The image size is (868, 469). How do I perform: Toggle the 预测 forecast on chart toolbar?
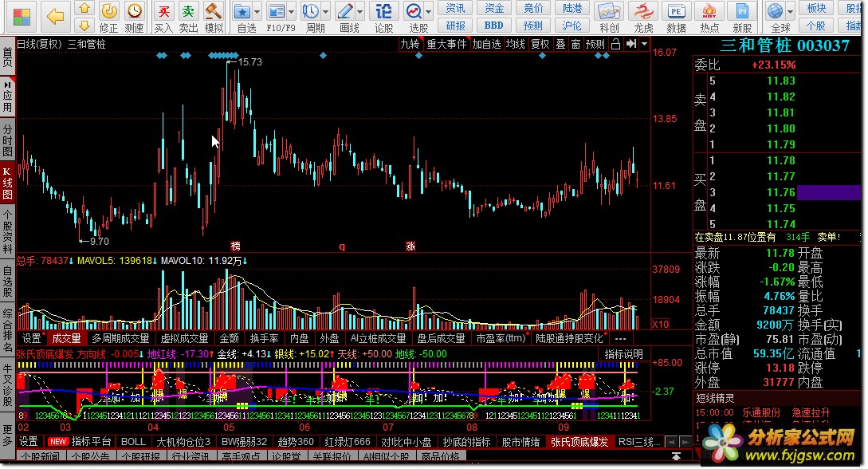pos(595,44)
